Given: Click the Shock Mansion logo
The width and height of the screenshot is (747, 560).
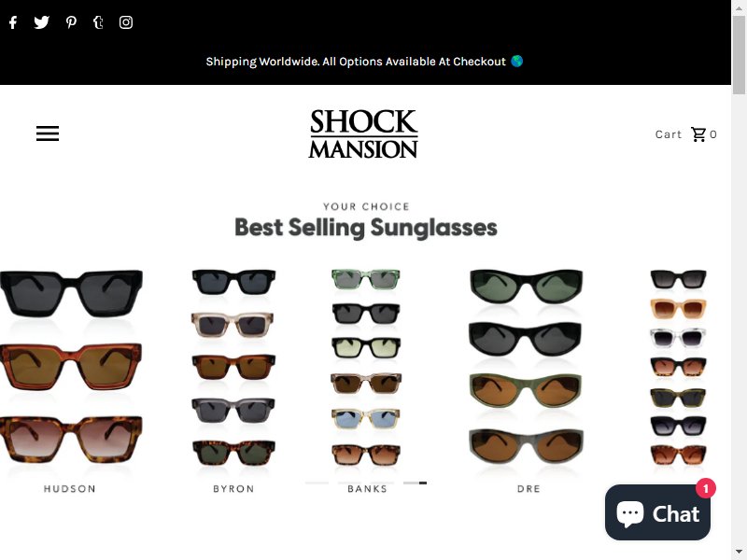Looking at the screenshot, I should [363, 133].
